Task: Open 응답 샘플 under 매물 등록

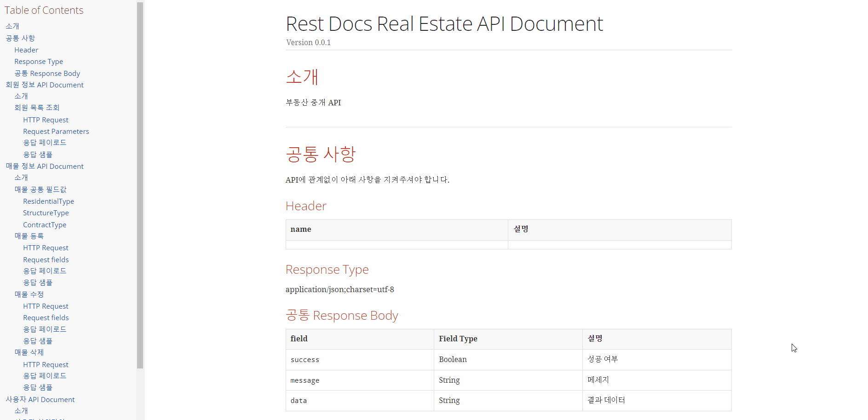Action: click(38, 282)
